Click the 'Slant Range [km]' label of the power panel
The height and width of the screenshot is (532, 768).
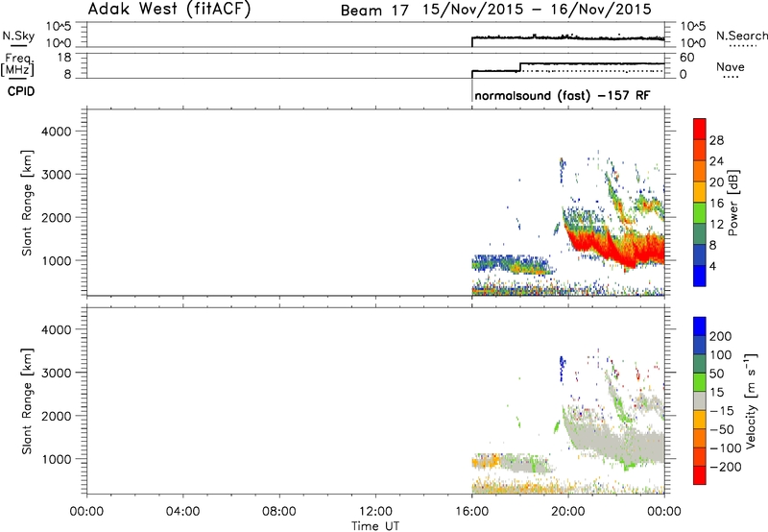click(27, 203)
